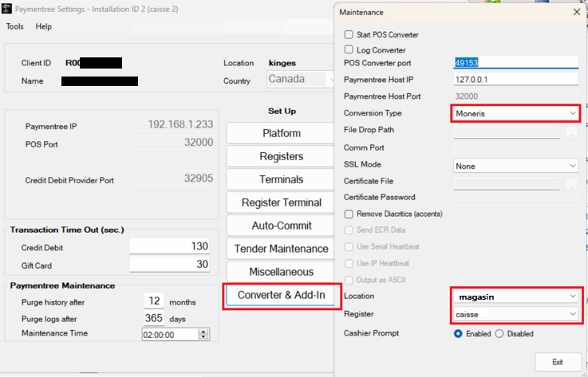This screenshot has height=377, width=588.
Task: Open the Registers setup
Action: 282,156
